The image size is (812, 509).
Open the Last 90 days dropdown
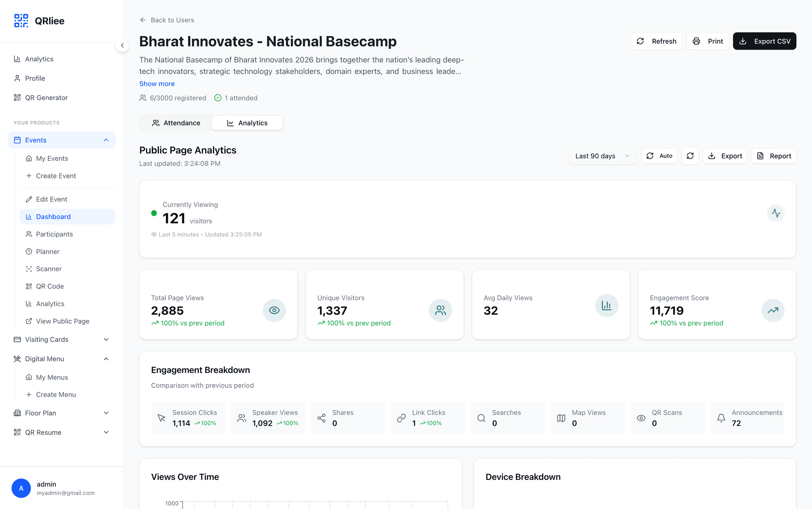click(602, 156)
